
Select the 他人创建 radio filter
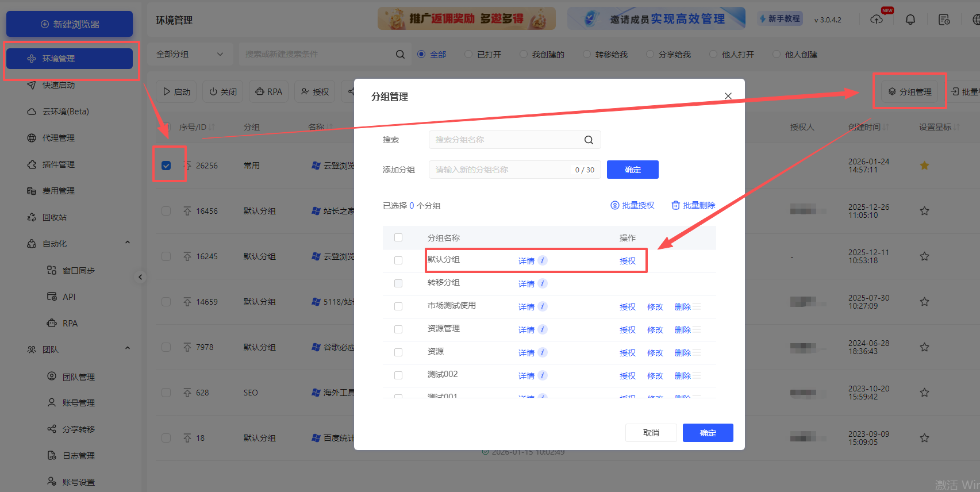click(x=776, y=54)
